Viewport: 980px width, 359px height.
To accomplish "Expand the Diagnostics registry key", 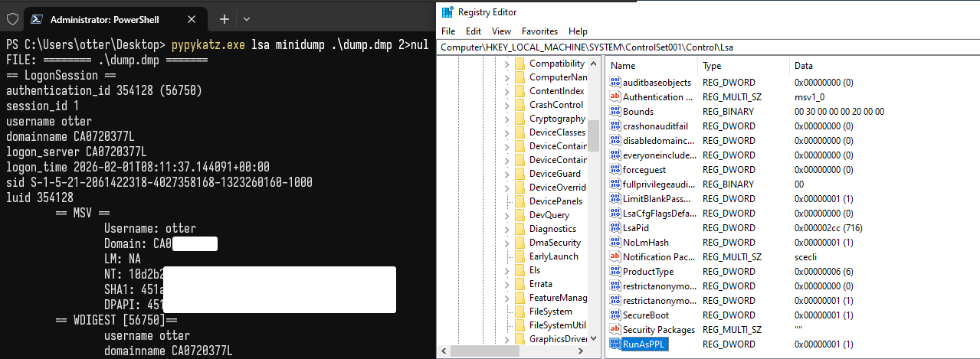I will (x=506, y=229).
